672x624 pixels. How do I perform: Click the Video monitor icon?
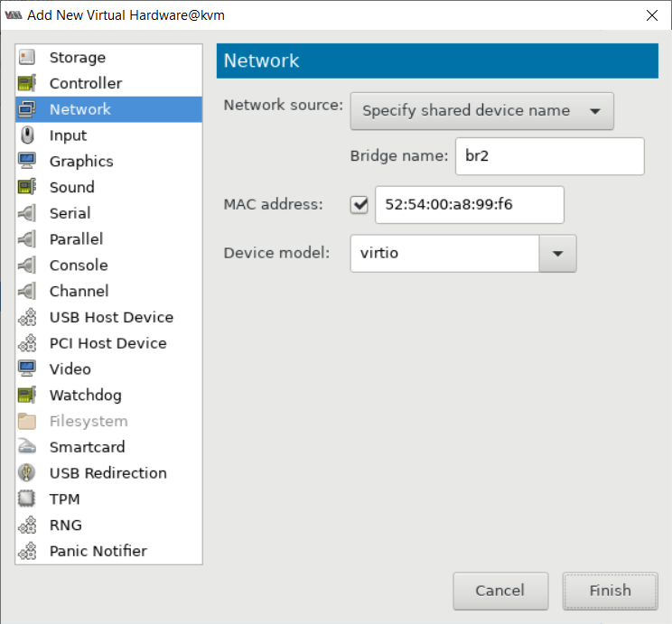tap(27, 369)
